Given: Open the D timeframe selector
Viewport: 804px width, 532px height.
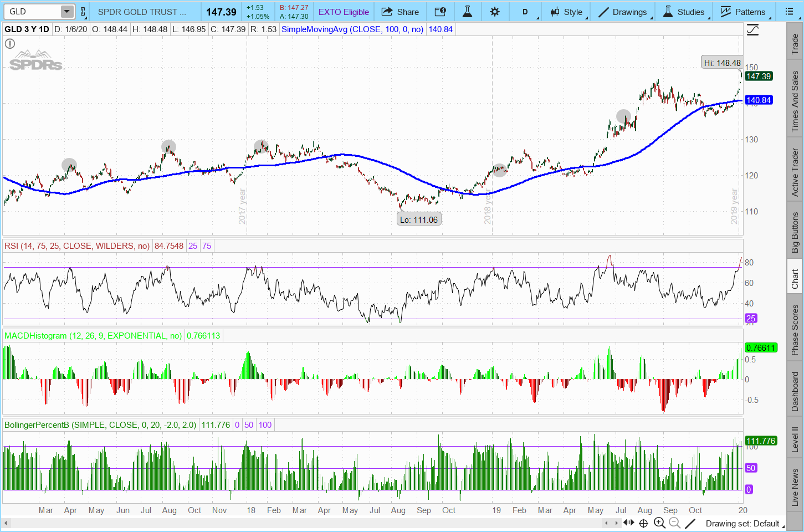Looking at the screenshot, I should click(x=525, y=12).
